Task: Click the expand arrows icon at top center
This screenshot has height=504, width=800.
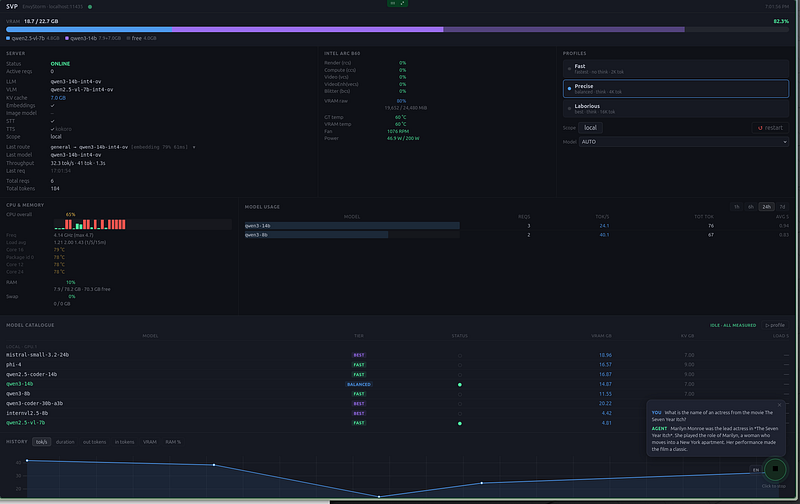Action: click(403, 3)
